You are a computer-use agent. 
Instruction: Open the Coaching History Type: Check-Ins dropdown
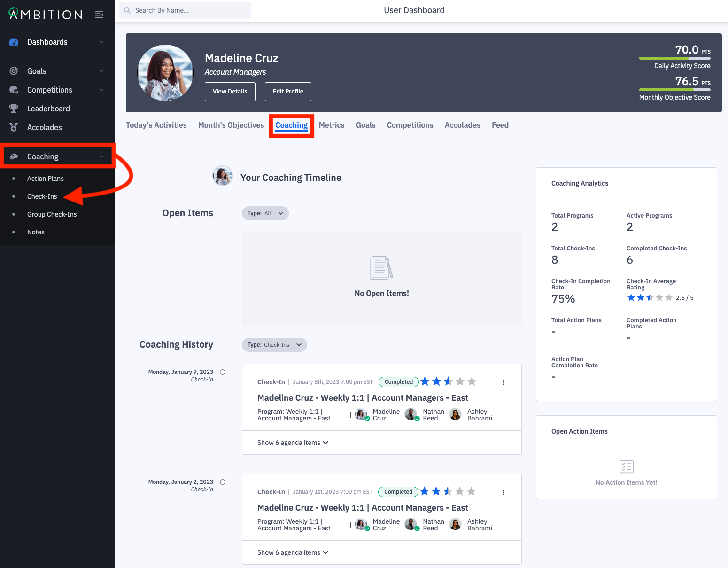coord(274,345)
